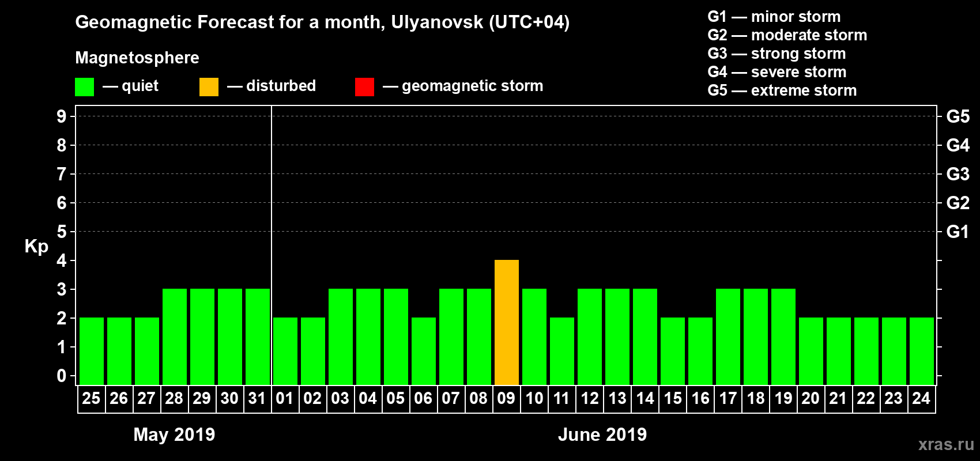
Task: Click the green bar for June 01
Action: [x=285, y=351]
